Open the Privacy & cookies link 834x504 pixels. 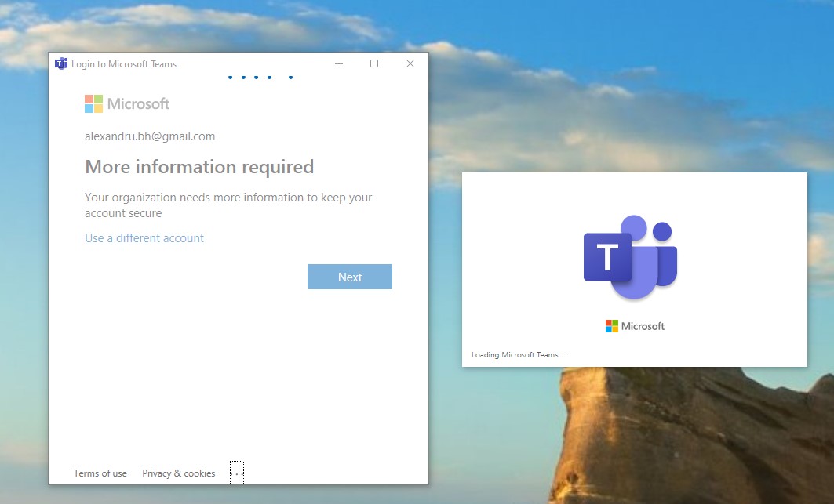point(179,473)
